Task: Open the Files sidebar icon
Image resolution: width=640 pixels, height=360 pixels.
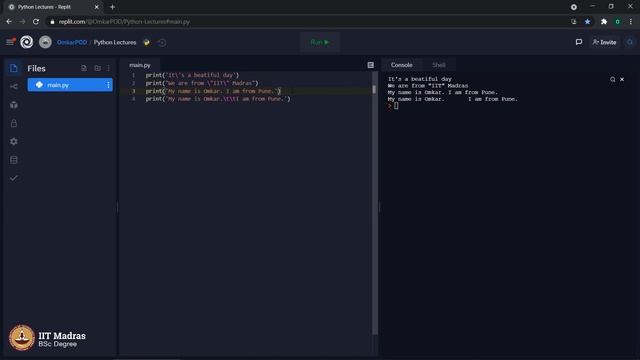Action: point(13,68)
